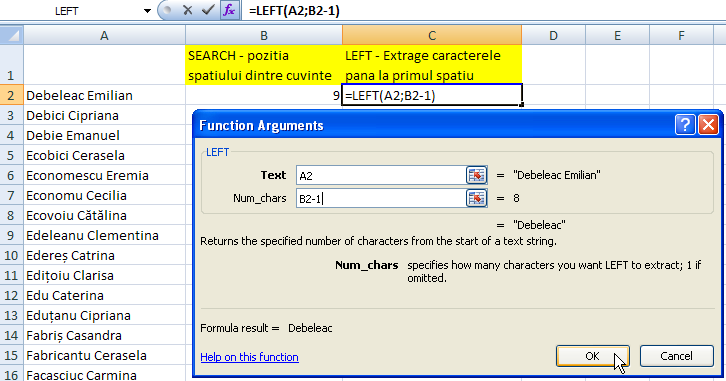Image resolution: width=726 pixels, height=381 pixels.
Task: Click the Num_chars argument field containing B2-1
Action: [x=381, y=199]
